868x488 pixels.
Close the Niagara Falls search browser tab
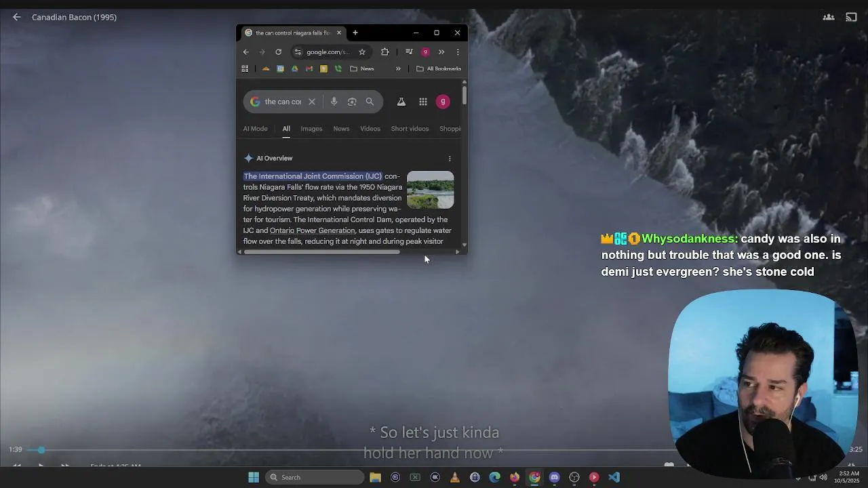[x=339, y=33]
